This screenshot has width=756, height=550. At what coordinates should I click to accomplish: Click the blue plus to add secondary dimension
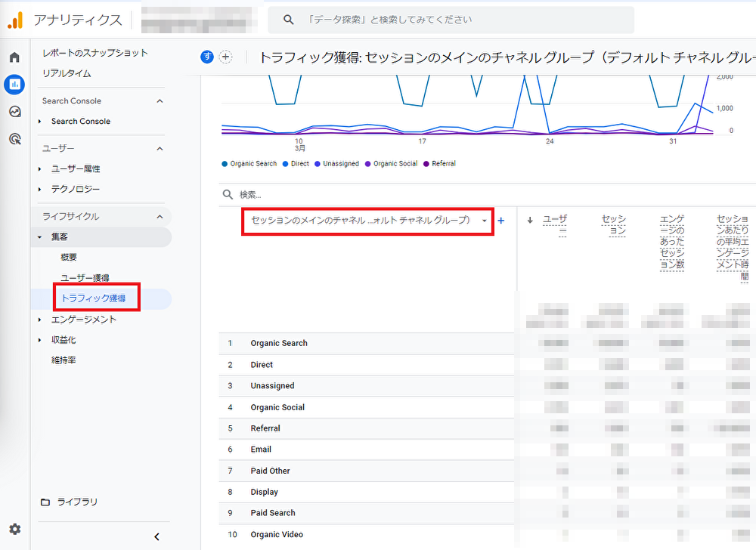click(x=500, y=221)
